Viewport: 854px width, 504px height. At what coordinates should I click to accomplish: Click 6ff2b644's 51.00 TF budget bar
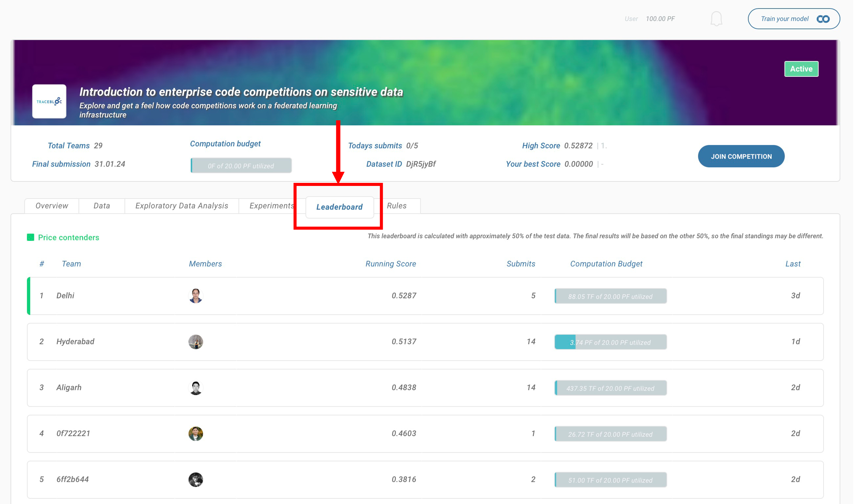click(x=610, y=480)
